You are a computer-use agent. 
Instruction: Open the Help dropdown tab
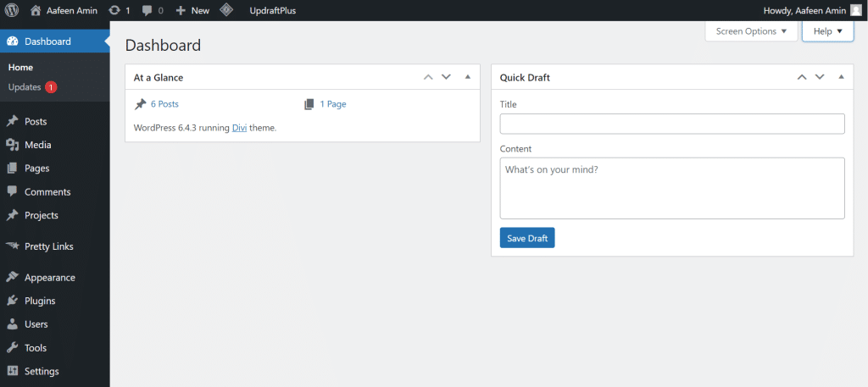click(827, 31)
